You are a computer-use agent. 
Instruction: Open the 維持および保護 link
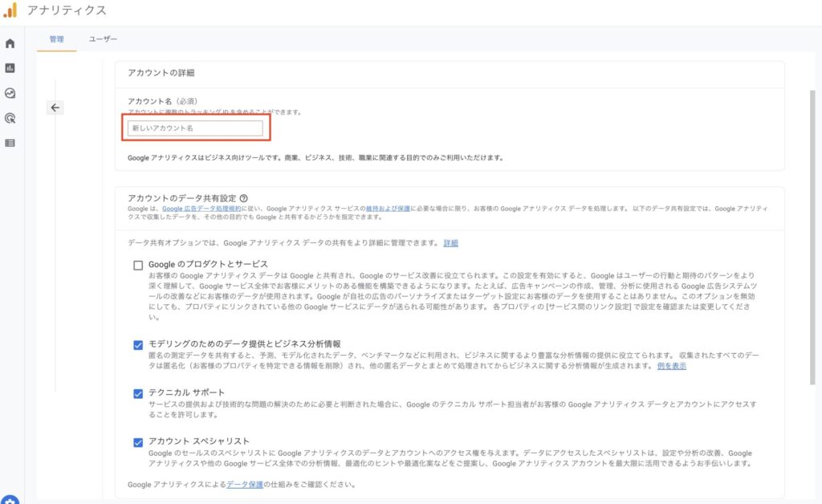[388, 209]
